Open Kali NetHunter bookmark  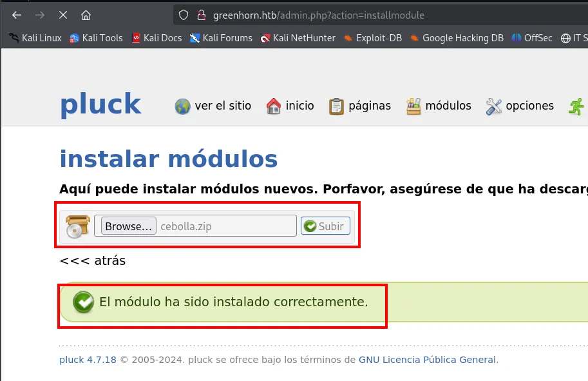(298, 38)
